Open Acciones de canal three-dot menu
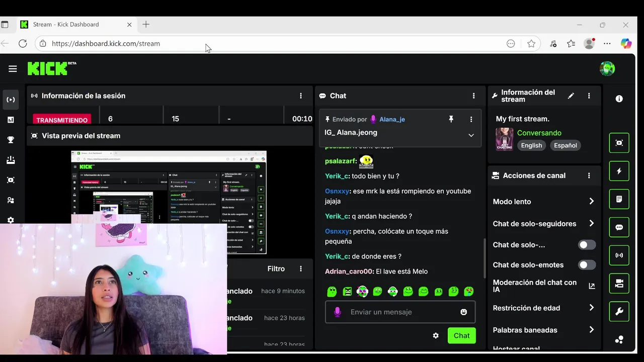 pos(589,175)
